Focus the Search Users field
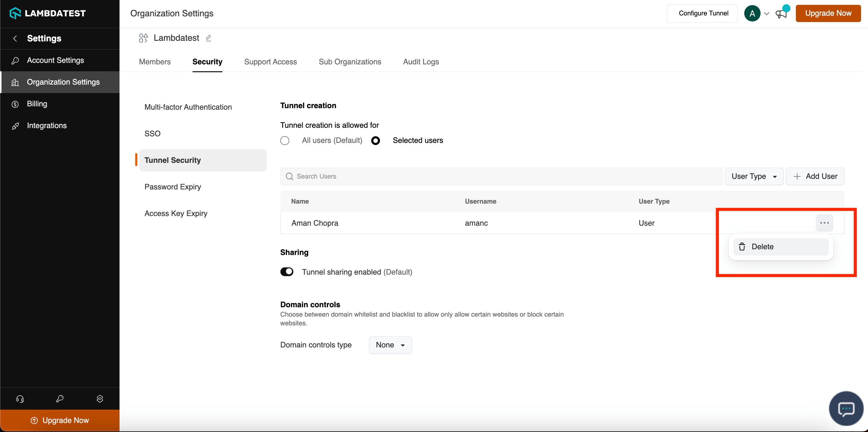Screen dimensions: 868x432 point(501,176)
